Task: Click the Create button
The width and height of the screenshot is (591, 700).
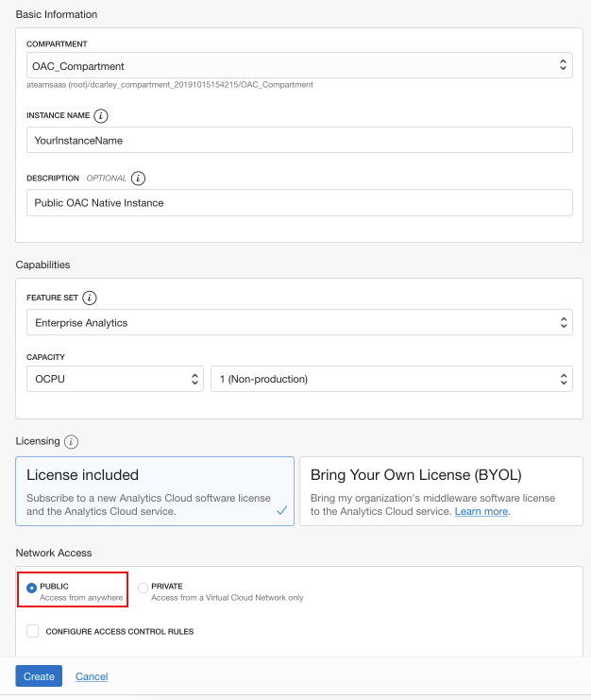Action: pyautogui.click(x=39, y=676)
